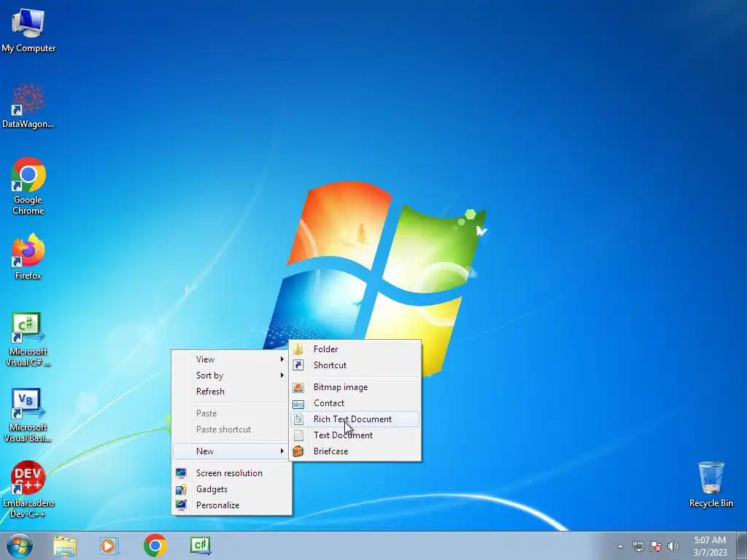Create a new Folder

coord(355,349)
